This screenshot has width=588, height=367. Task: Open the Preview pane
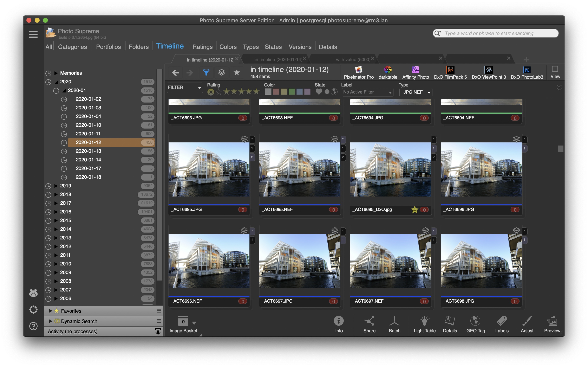point(552,324)
